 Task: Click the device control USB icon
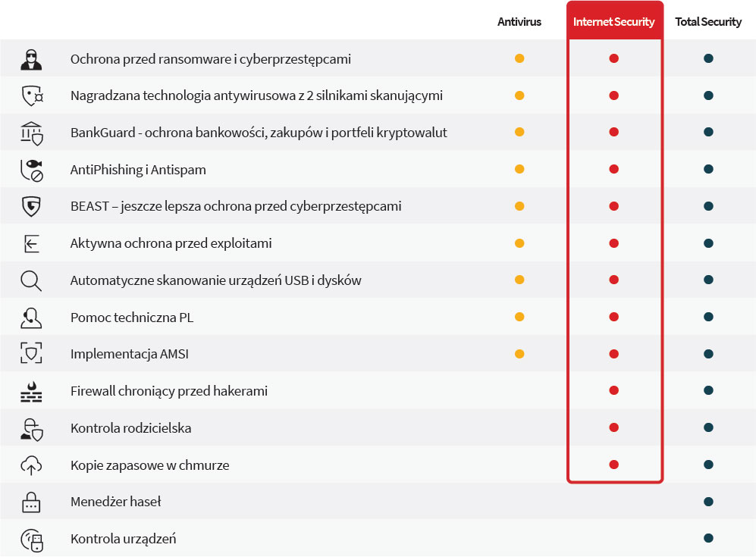[31, 539]
